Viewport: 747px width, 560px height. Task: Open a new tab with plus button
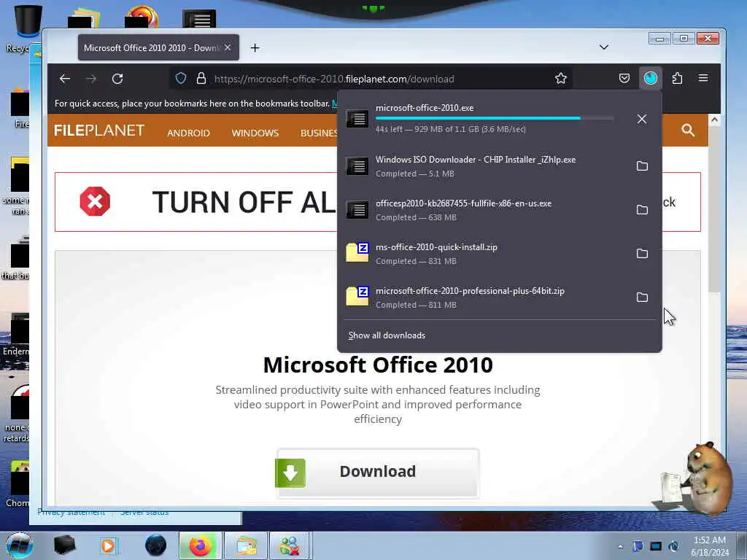pyautogui.click(x=255, y=47)
